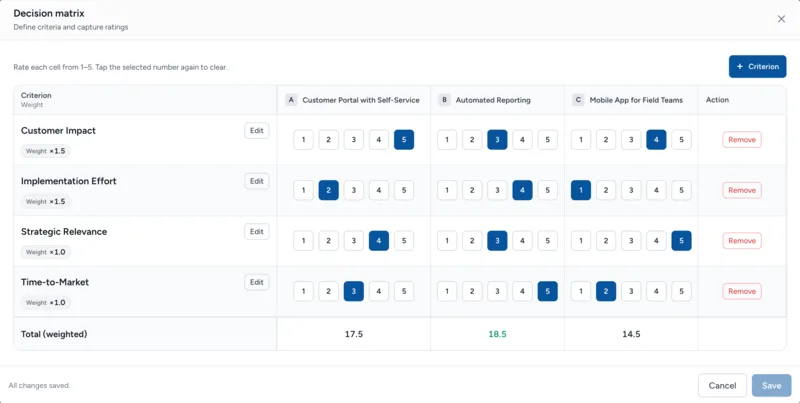800x403 pixels.
Task: Edit the Customer Impact criterion
Action: (256, 130)
